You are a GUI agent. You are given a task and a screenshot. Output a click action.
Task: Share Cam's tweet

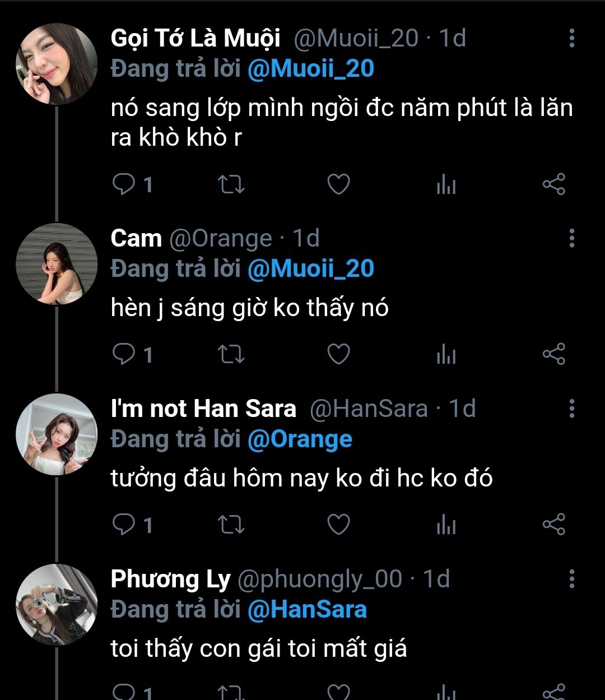coord(554,354)
